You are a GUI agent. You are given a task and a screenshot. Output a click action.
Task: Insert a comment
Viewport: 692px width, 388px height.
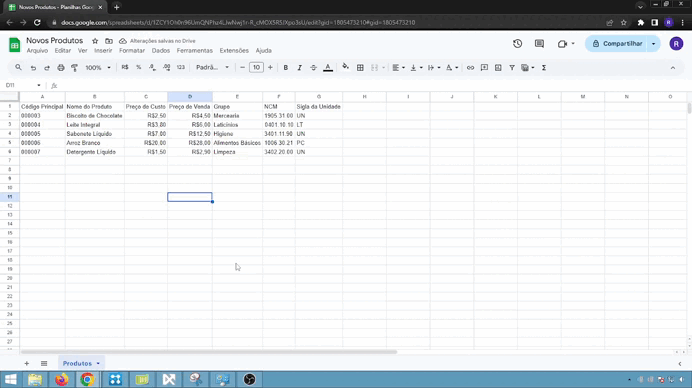tap(484, 68)
